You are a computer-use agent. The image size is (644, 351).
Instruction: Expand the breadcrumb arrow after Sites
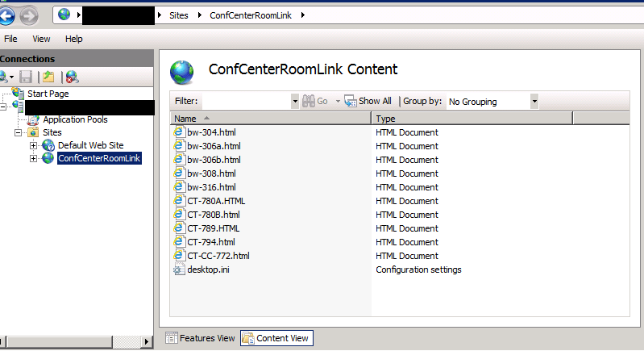click(200, 15)
